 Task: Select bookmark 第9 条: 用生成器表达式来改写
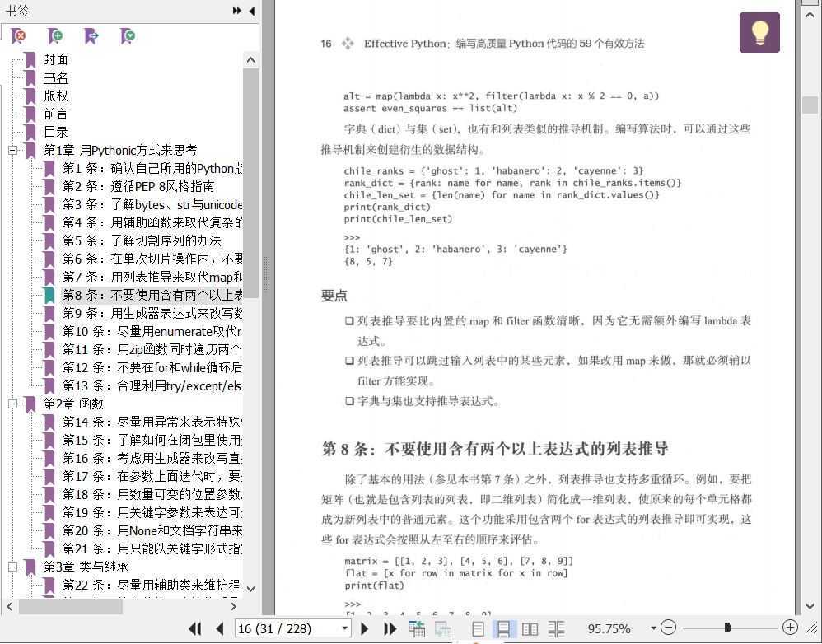point(152,314)
